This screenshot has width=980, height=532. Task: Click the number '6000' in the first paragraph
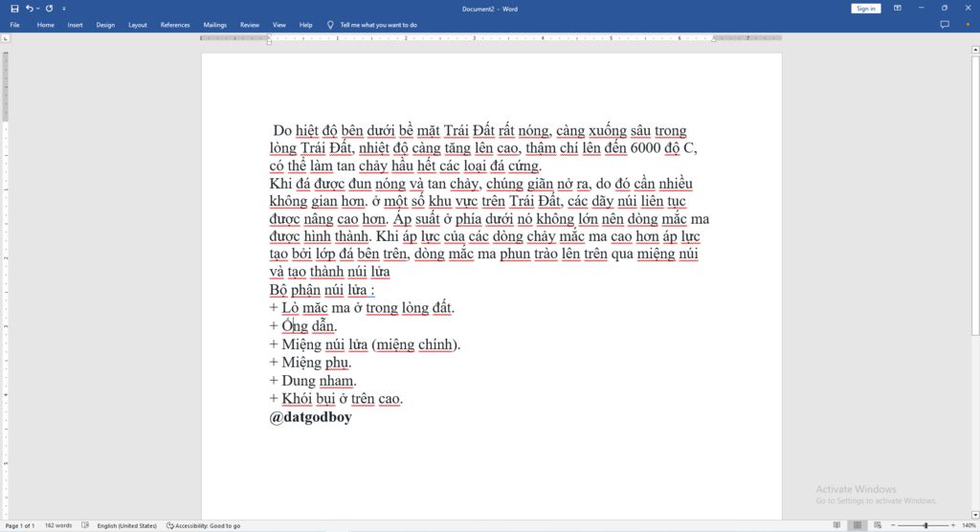(x=645, y=148)
